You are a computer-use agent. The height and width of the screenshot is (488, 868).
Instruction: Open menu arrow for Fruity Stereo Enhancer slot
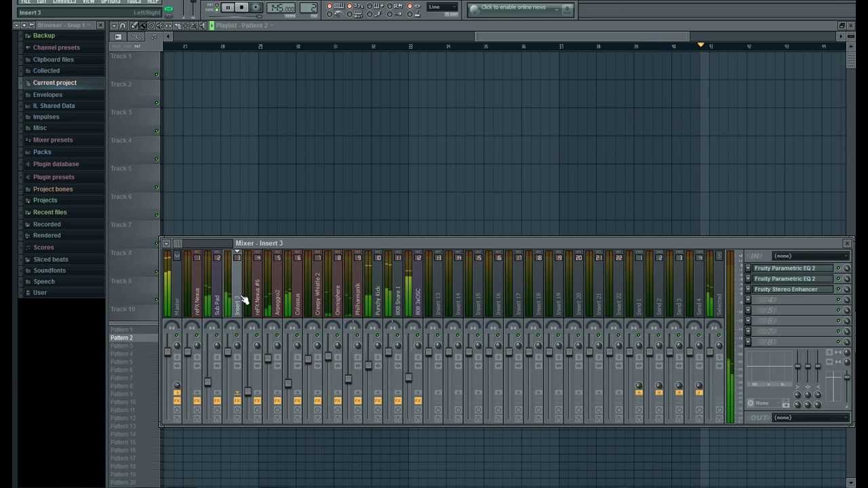[x=748, y=289]
